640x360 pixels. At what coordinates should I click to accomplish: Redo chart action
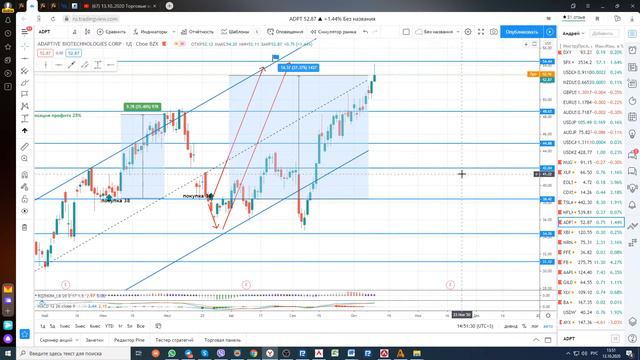pos(375,32)
